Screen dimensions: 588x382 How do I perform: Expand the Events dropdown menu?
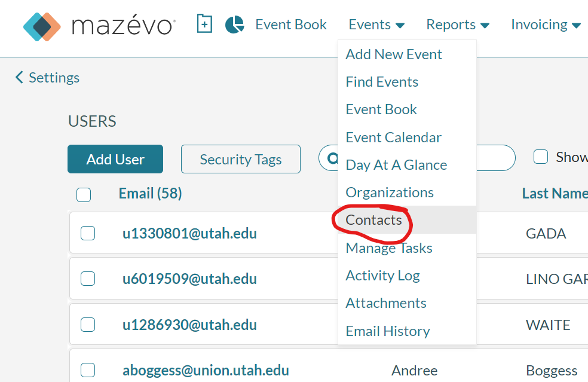coord(376,25)
